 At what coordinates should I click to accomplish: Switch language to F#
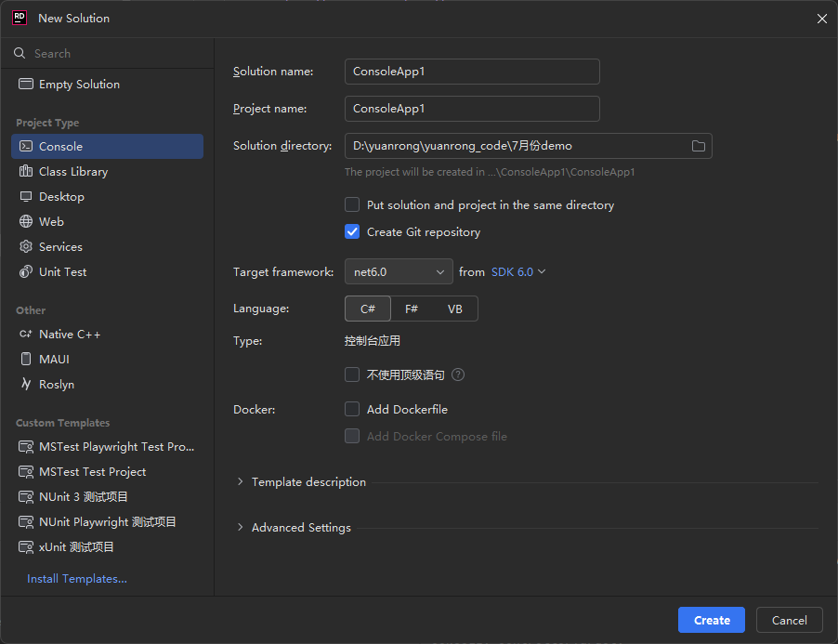pos(412,309)
